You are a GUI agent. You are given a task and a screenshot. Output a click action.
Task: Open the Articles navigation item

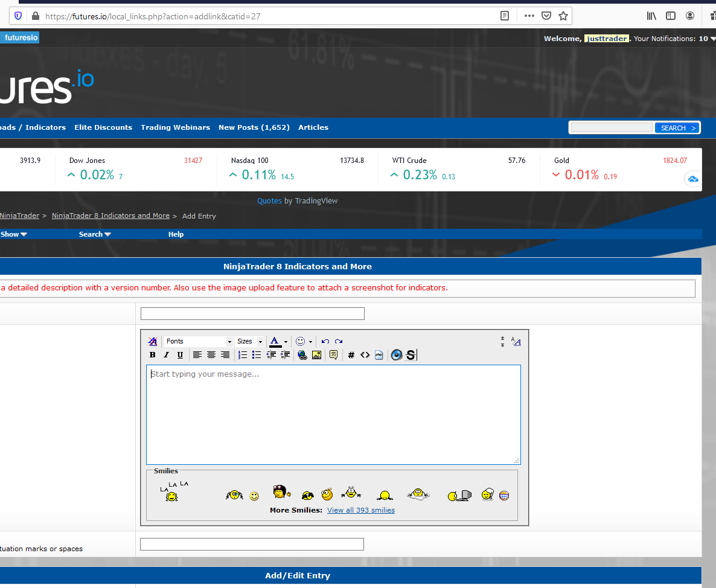(x=313, y=127)
